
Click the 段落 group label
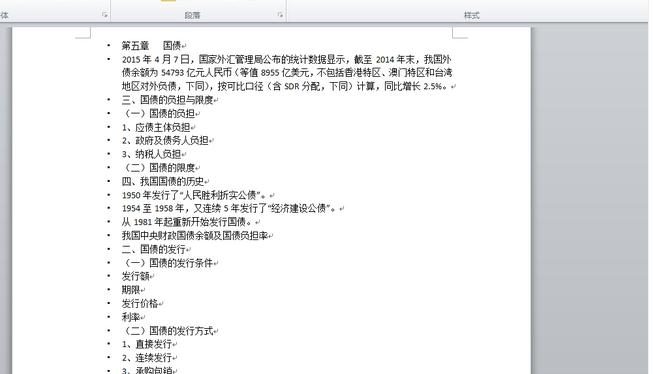point(192,15)
